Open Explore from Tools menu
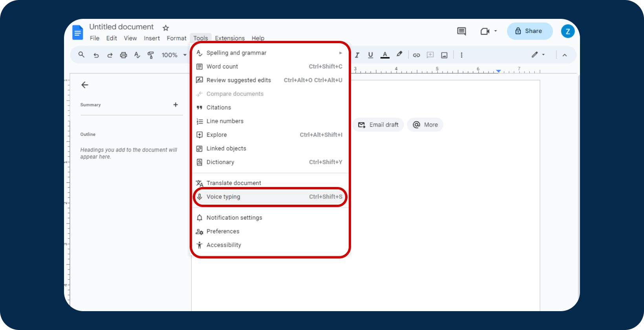644x330 pixels. click(x=270, y=135)
